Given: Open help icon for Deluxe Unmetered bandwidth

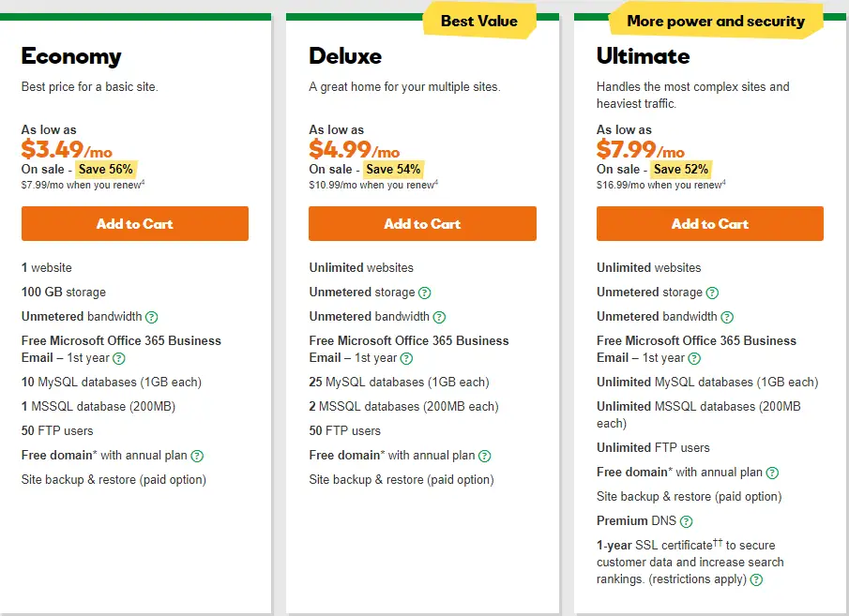Looking at the screenshot, I should 440,317.
